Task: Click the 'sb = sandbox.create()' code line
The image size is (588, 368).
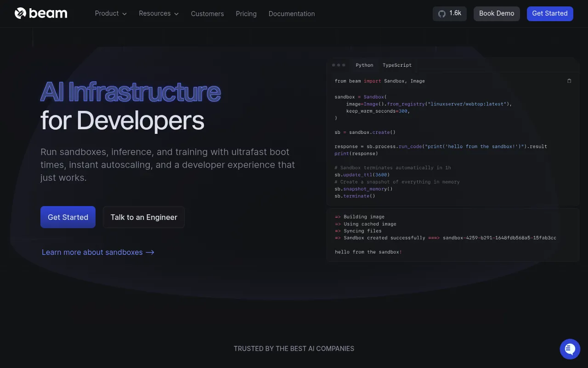Action: point(365,132)
